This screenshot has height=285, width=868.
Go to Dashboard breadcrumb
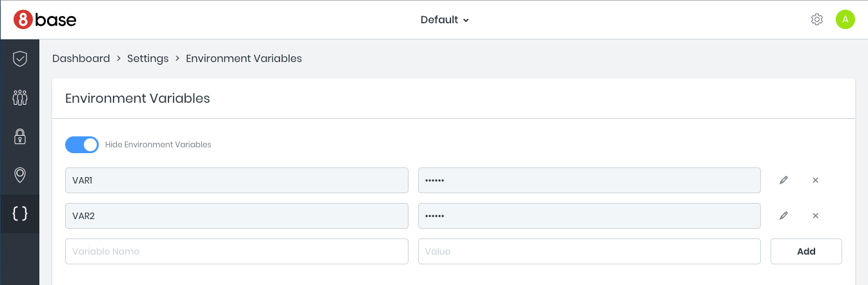pyautogui.click(x=81, y=58)
